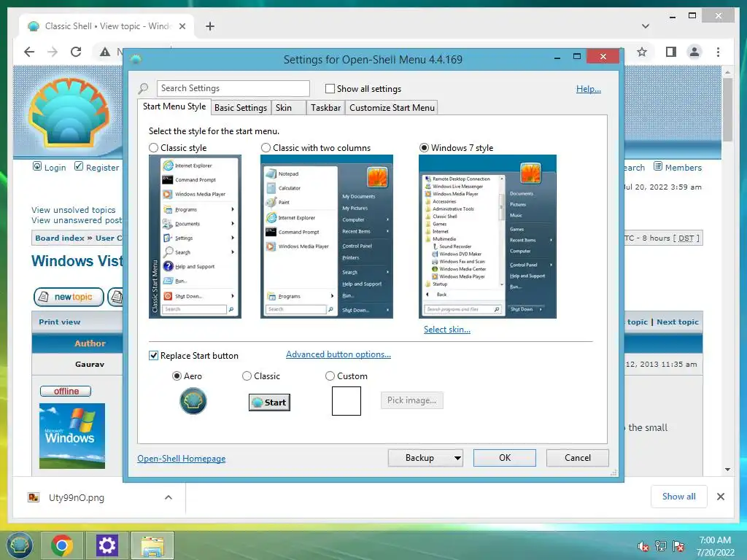Uncheck the Replace Start button checkbox
The height and width of the screenshot is (560, 747).
pos(153,356)
